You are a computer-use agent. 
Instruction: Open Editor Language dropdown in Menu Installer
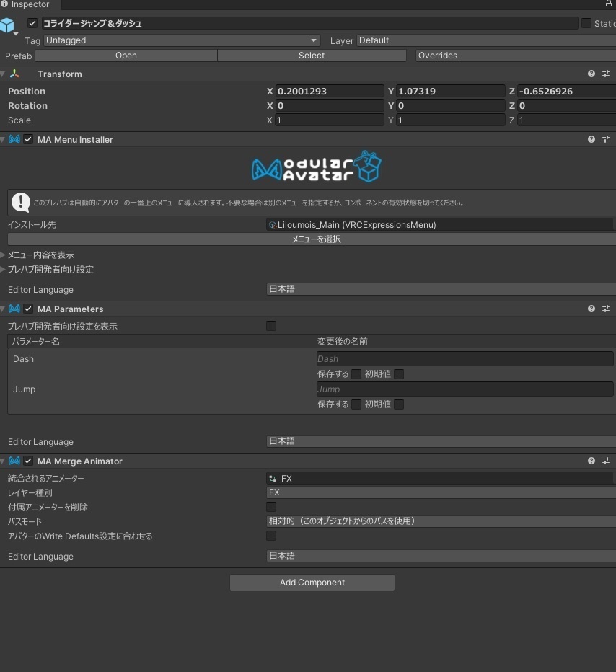point(441,289)
